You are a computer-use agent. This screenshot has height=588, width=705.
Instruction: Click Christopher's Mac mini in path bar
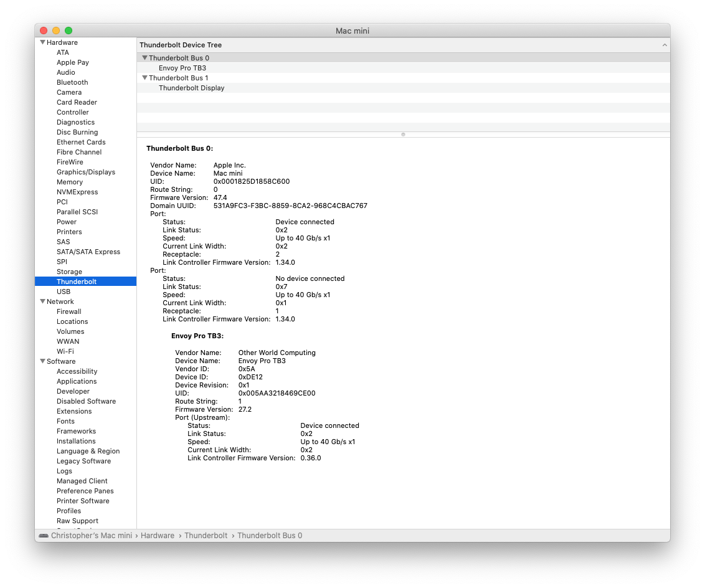pyautogui.click(x=92, y=536)
